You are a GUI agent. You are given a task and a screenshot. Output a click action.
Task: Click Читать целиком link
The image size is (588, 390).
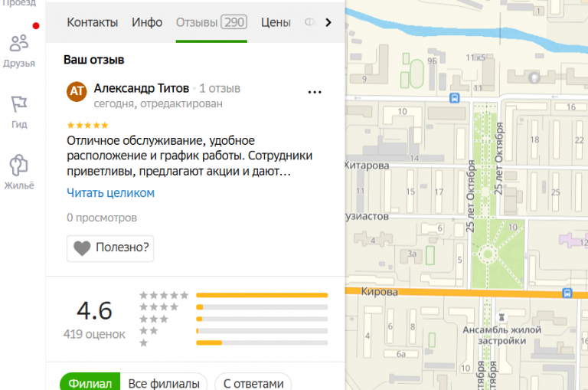[110, 192]
